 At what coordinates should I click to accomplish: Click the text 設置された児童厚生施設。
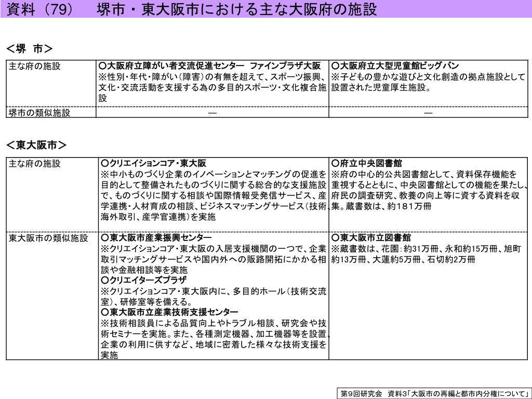point(381,87)
